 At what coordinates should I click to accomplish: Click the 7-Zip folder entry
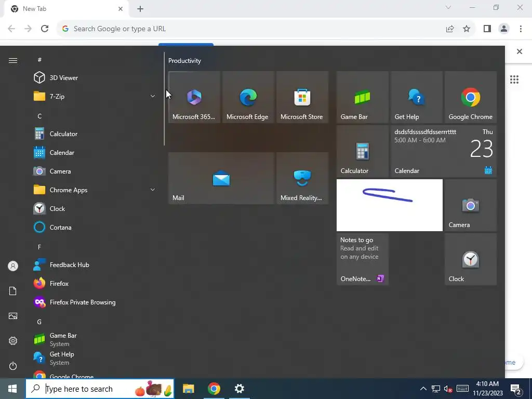pyautogui.click(x=95, y=96)
